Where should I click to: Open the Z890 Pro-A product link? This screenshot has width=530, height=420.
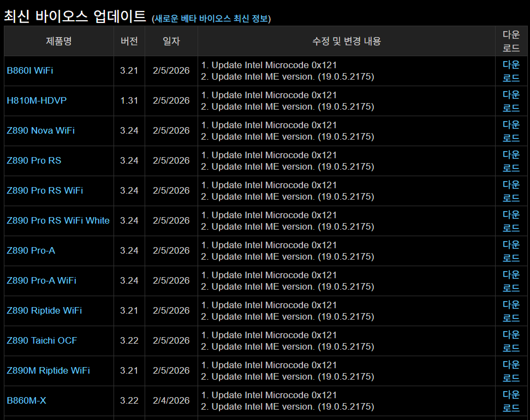tap(31, 251)
